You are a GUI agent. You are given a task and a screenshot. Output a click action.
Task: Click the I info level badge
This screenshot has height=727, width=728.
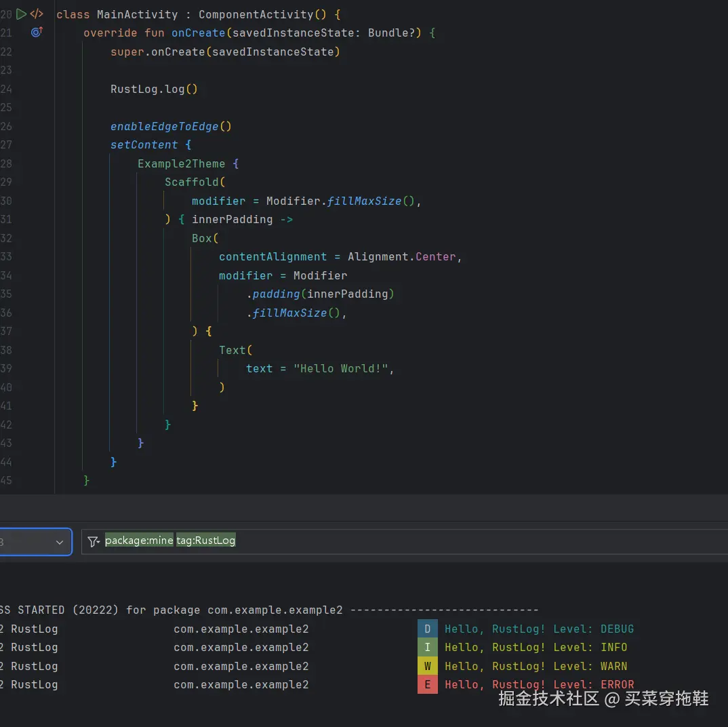click(x=427, y=647)
